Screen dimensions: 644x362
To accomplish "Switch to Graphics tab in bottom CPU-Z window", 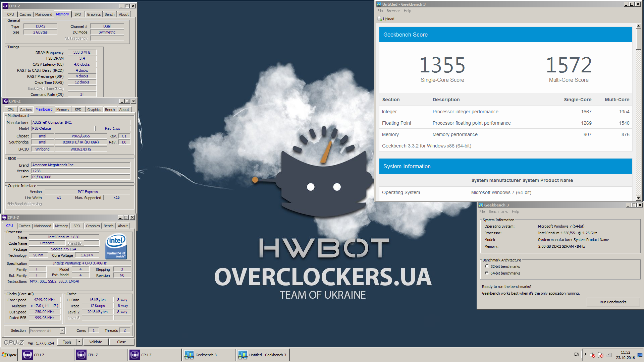I will 93,226.
